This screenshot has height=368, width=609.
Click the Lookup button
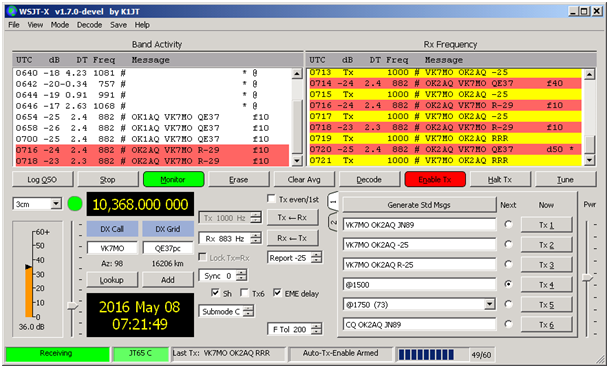click(112, 280)
